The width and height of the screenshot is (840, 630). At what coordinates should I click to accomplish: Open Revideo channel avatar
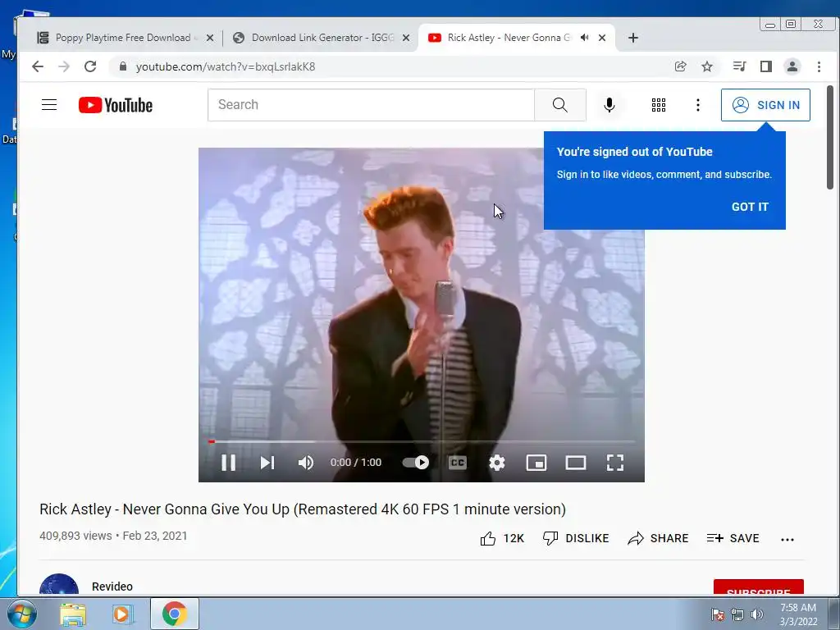[x=59, y=585]
